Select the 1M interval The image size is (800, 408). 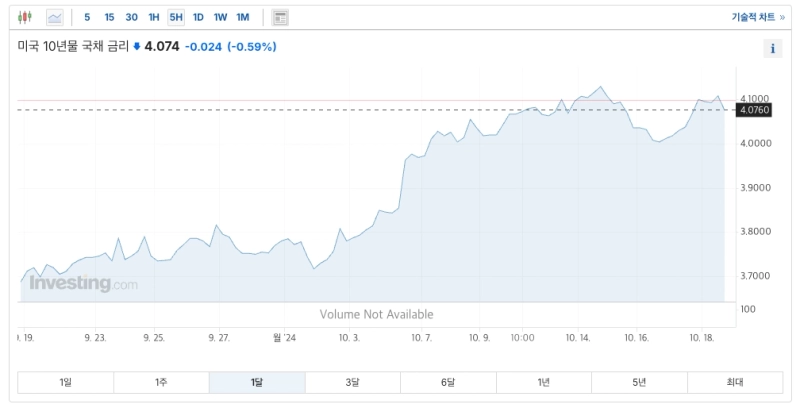pos(243,17)
